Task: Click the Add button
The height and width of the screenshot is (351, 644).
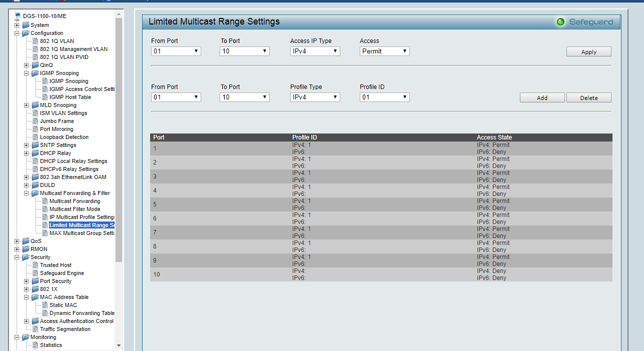Action: click(x=542, y=98)
